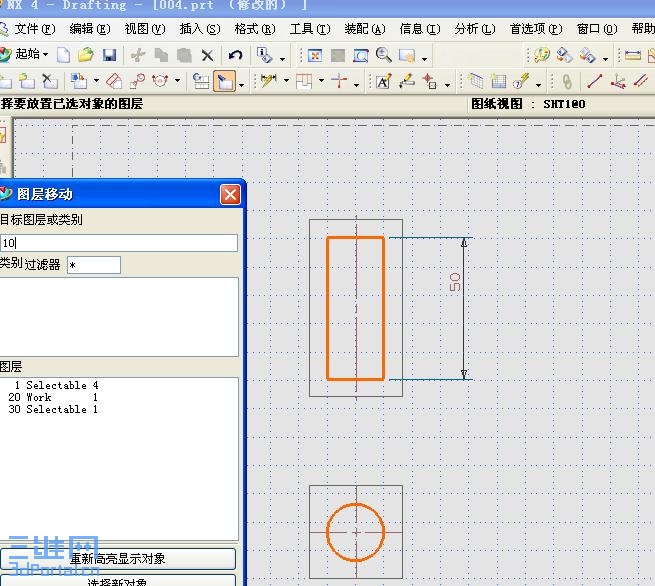Click the chain link icon
Screen dimensions: 655x586
coord(567,81)
